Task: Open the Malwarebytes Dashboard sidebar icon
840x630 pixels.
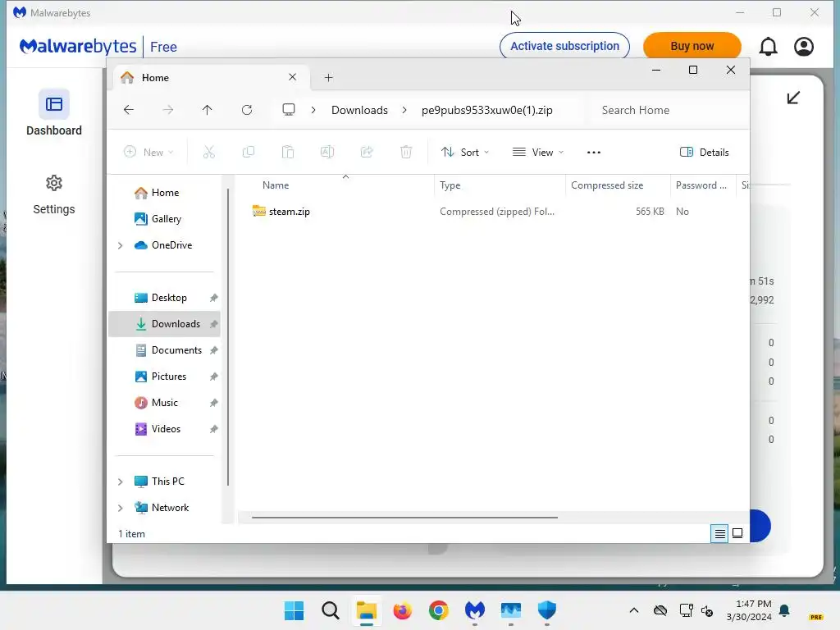Action: pyautogui.click(x=53, y=104)
